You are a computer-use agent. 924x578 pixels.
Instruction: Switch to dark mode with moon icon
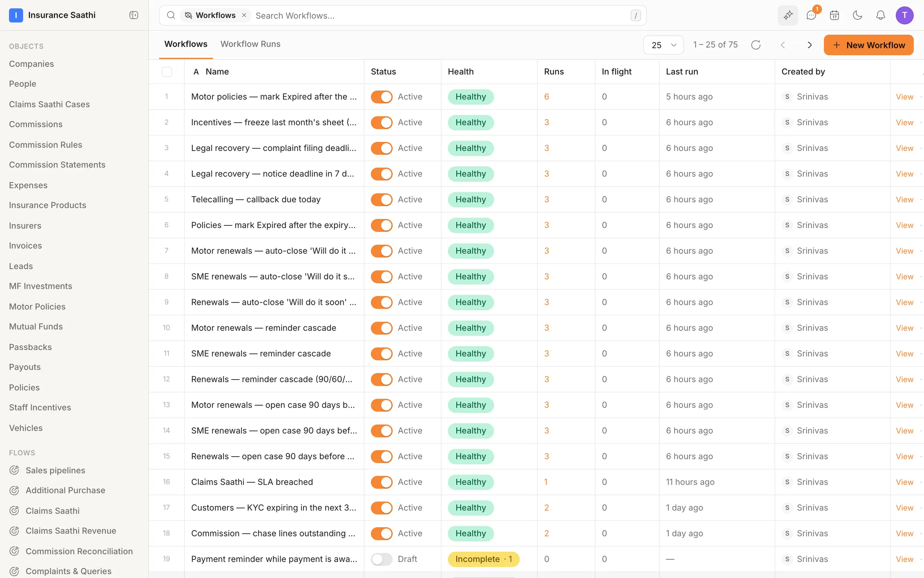pyautogui.click(x=857, y=15)
